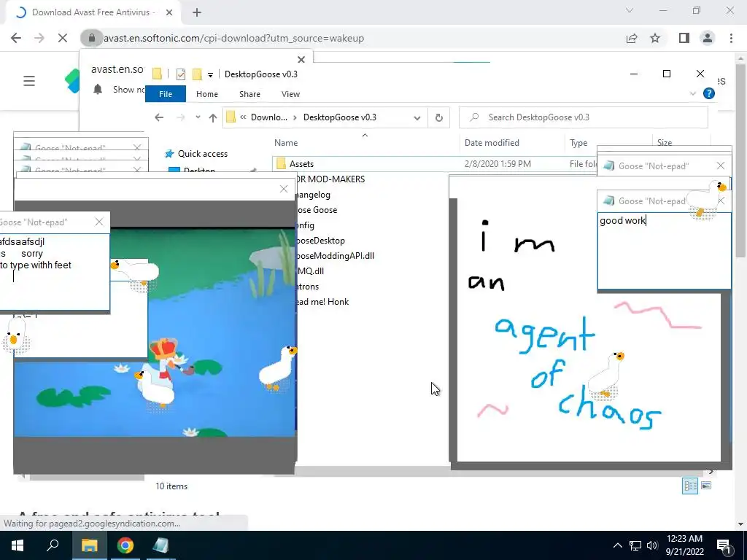Select Quick access in navigation pane
The height and width of the screenshot is (560, 747).
click(203, 154)
